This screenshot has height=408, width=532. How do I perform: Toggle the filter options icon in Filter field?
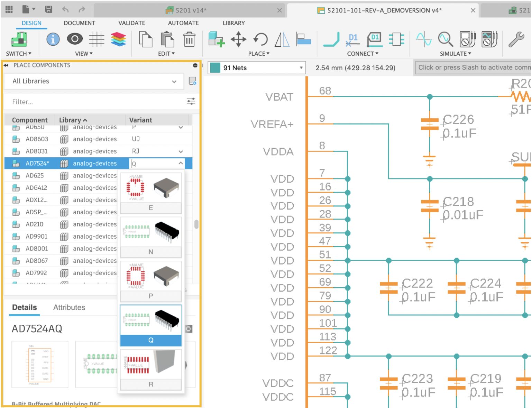tap(191, 102)
